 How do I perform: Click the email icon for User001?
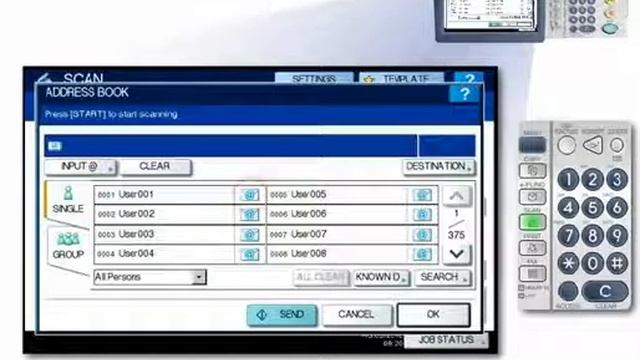click(x=249, y=195)
